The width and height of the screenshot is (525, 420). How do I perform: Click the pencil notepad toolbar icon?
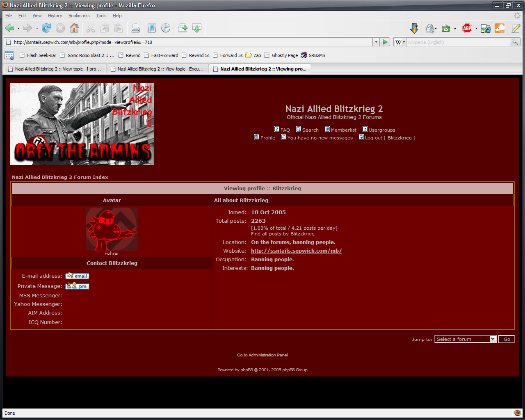516,28
